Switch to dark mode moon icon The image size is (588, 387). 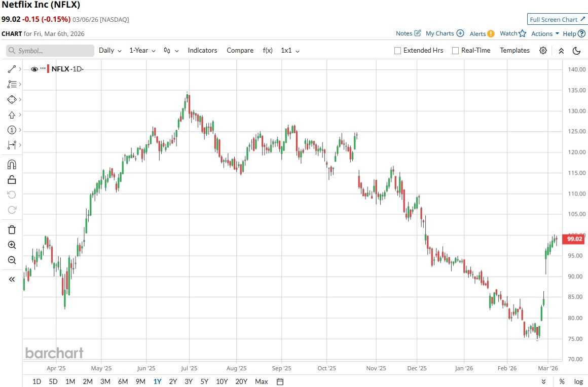(576, 51)
